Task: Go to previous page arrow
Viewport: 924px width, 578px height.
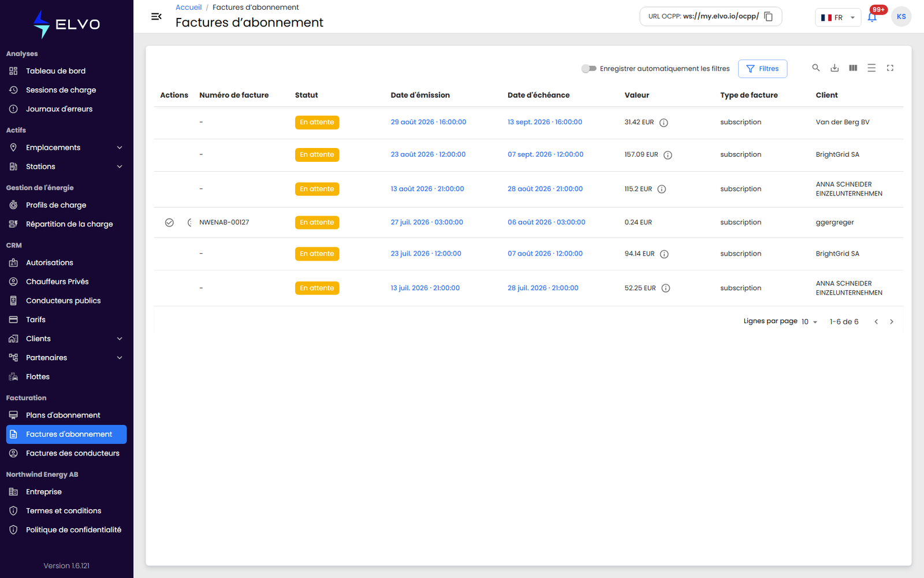Action: point(876,321)
